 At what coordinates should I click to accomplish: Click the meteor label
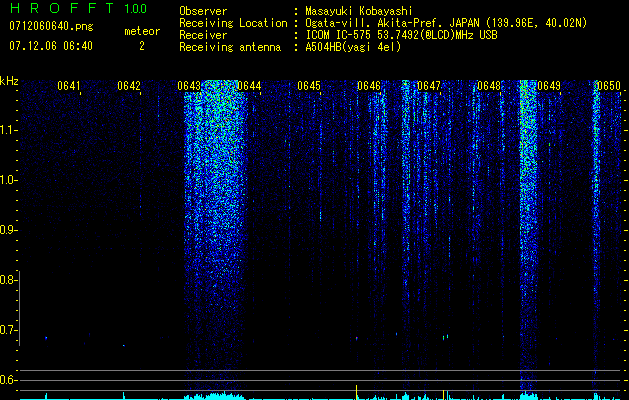[142, 31]
